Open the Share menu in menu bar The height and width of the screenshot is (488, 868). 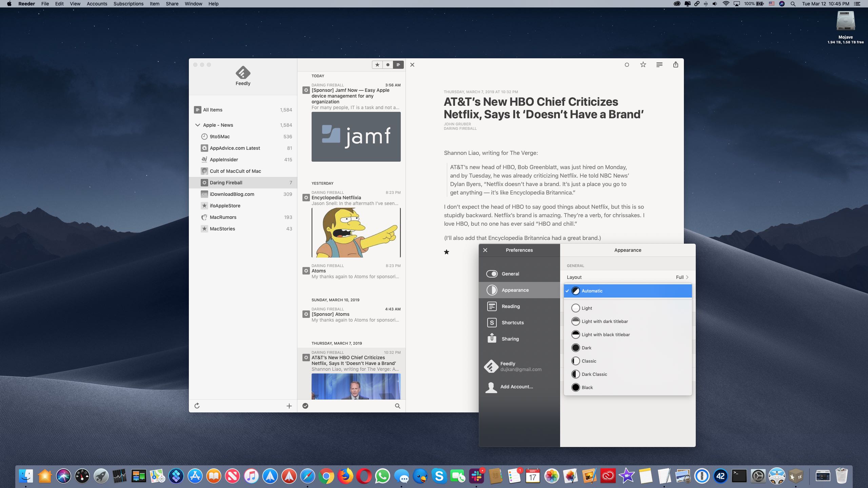[x=172, y=4]
